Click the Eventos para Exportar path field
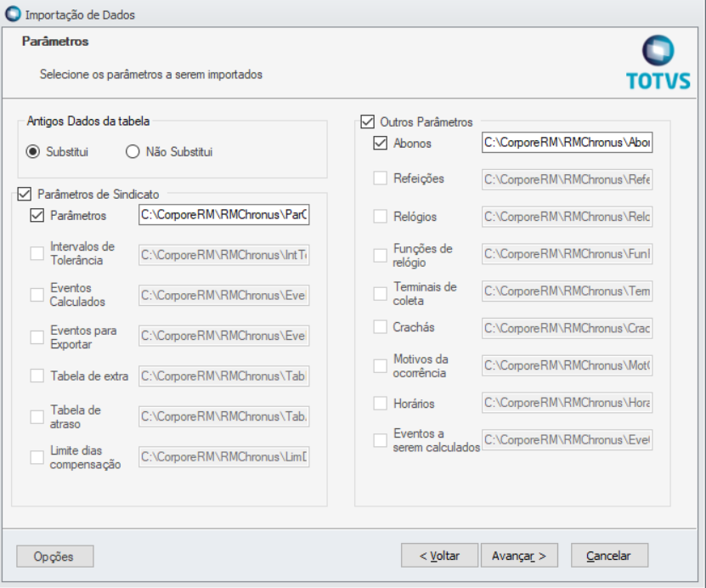The image size is (706, 588). pos(223,336)
